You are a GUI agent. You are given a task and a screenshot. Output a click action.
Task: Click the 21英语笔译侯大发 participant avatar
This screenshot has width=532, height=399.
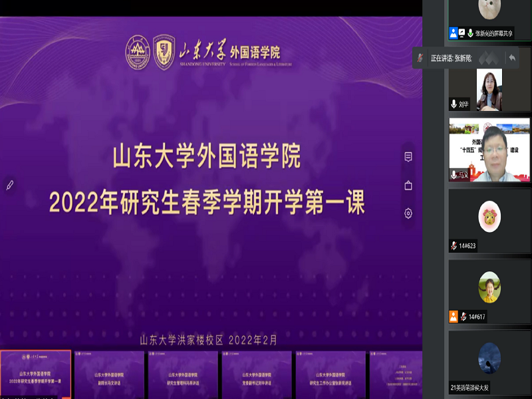(x=489, y=358)
